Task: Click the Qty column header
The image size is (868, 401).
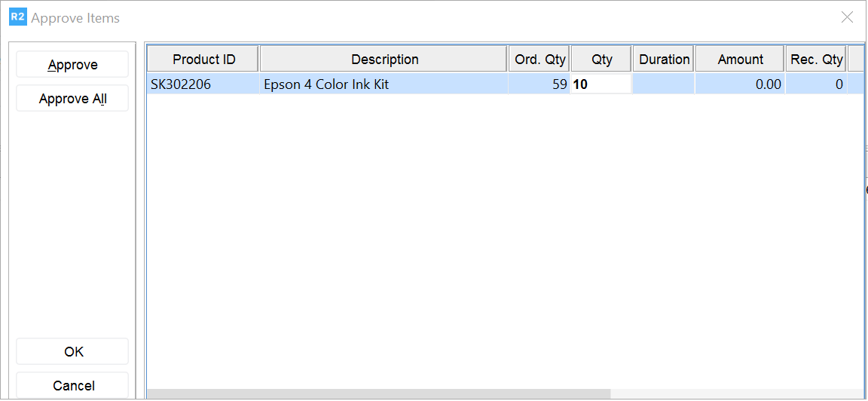Action: tap(601, 60)
